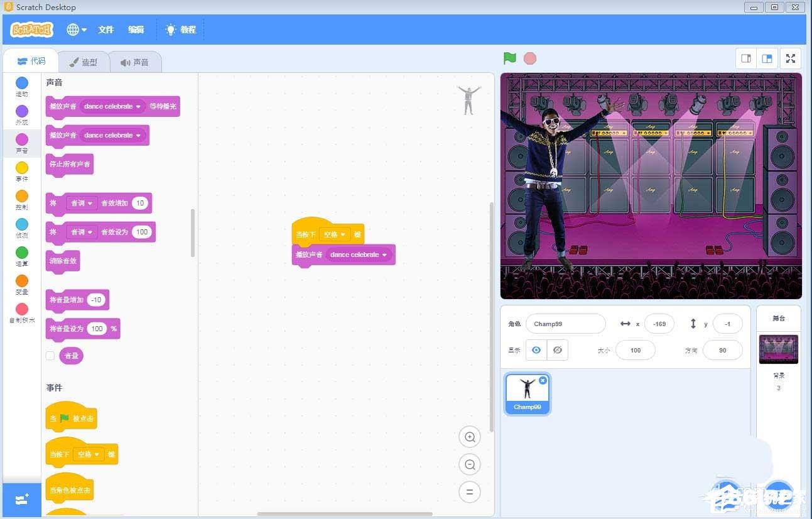Click the 停止所有声音 block
Screen dimensions: 812x519
pos(70,165)
